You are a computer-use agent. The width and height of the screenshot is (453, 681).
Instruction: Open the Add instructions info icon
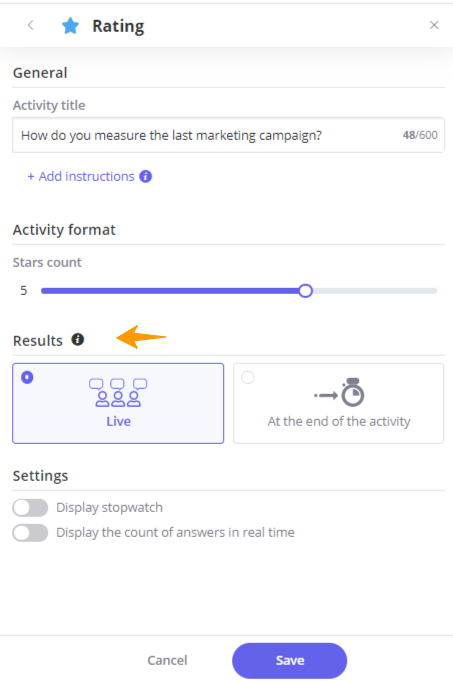tap(145, 176)
